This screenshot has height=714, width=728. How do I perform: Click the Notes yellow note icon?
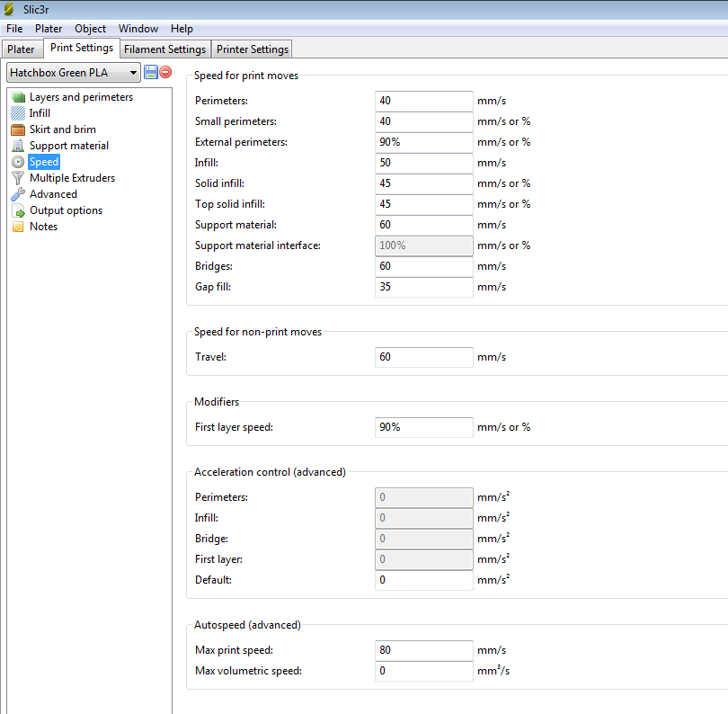(x=18, y=227)
